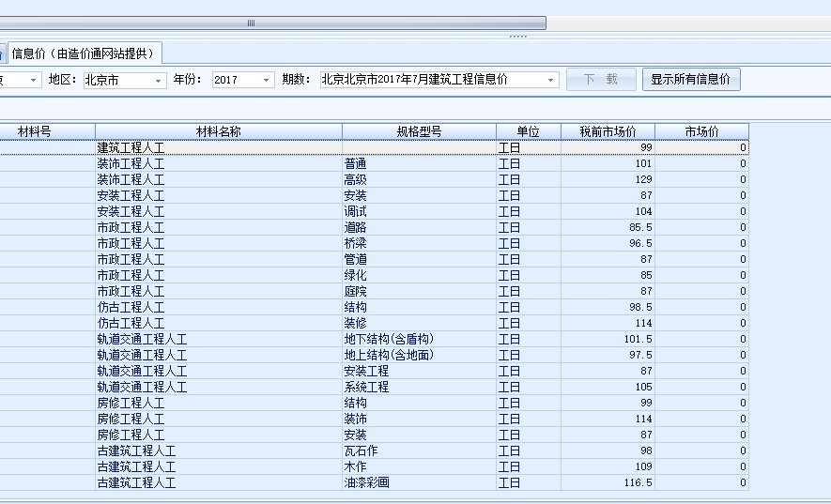Screen dimensions: 831x504
Task: Click the 单位 column header
Action: tap(528, 131)
